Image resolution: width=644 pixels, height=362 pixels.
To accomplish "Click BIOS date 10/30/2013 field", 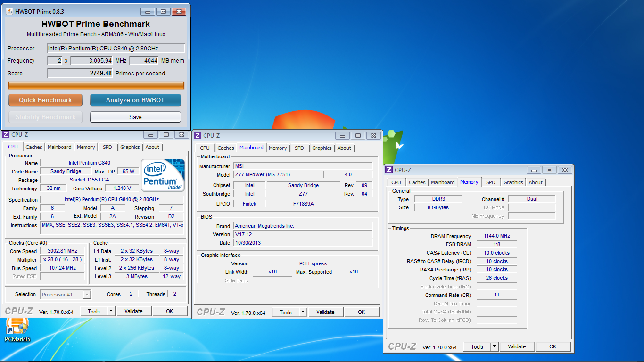I will (303, 243).
